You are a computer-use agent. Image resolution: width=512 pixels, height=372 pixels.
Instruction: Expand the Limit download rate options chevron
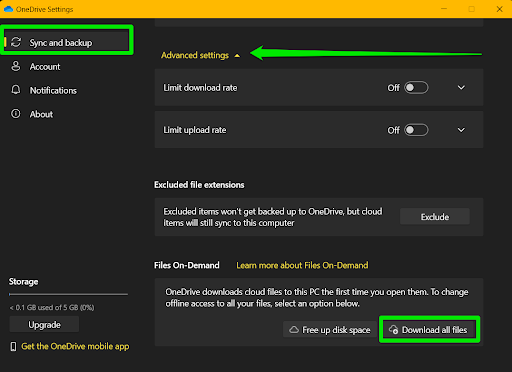[461, 88]
